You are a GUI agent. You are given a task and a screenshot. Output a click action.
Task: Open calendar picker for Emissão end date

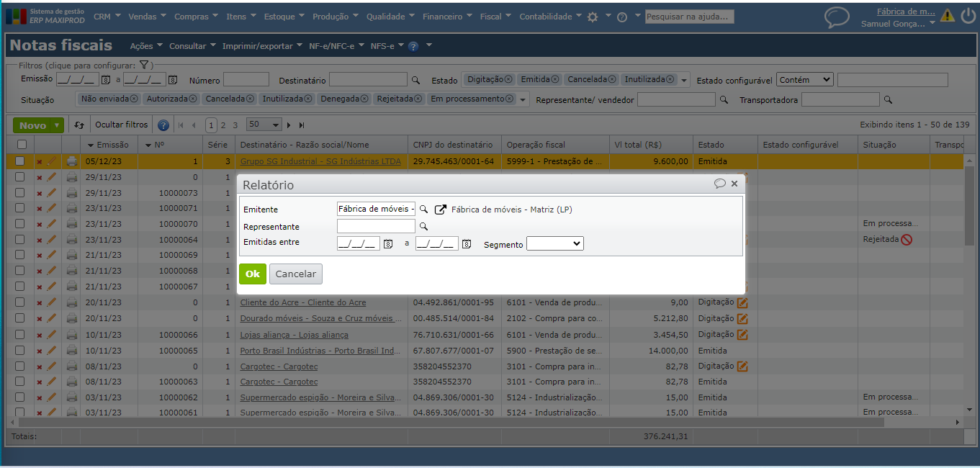click(x=173, y=80)
